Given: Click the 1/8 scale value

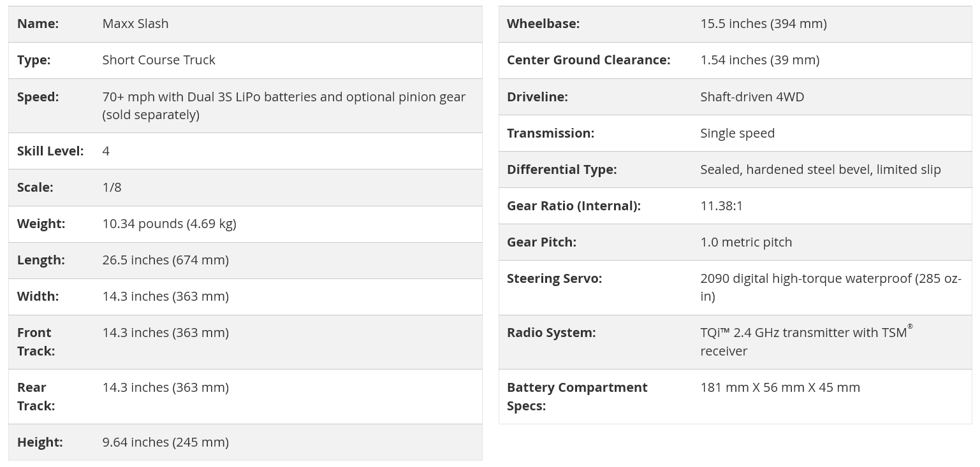Looking at the screenshot, I should pos(112,187).
